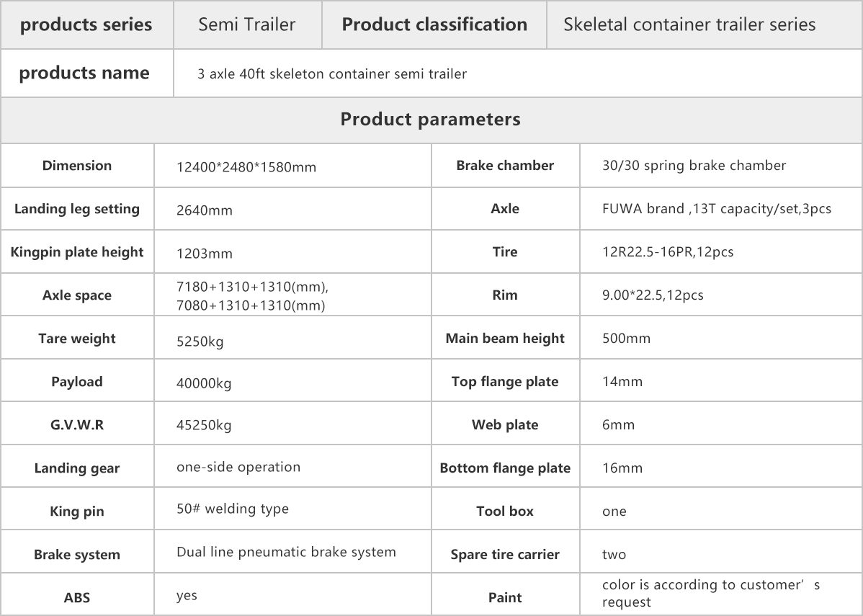863x616 pixels.
Task: Select 'Skeletal container trailer series' text
Action: (x=689, y=24)
